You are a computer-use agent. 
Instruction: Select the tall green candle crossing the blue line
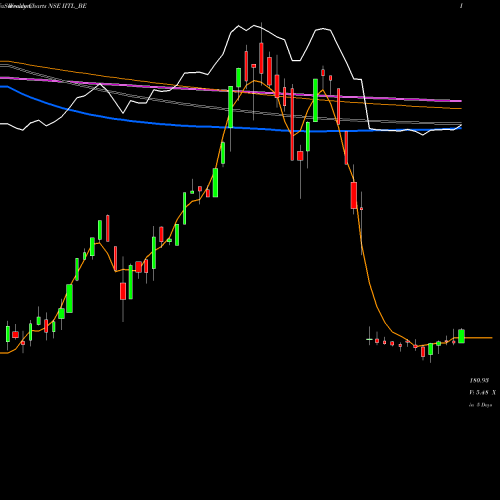pos(230,107)
